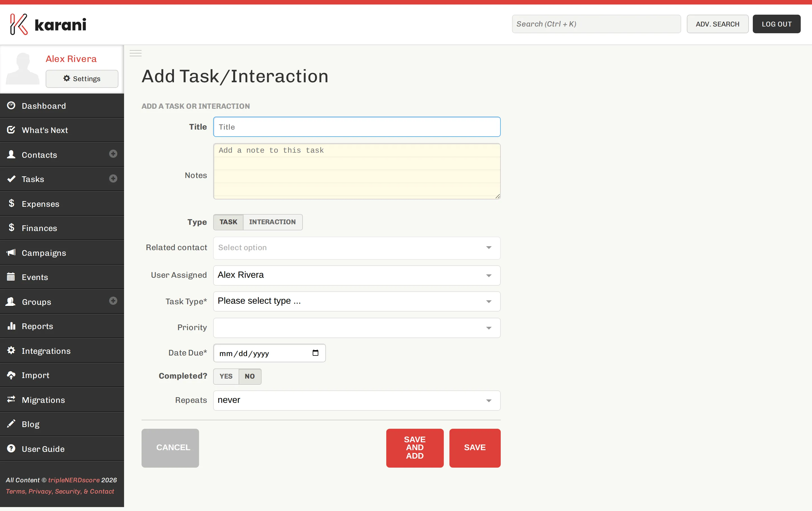The height and width of the screenshot is (511, 812).
Task: Click the Date Due date field
Action: (269, 353)
